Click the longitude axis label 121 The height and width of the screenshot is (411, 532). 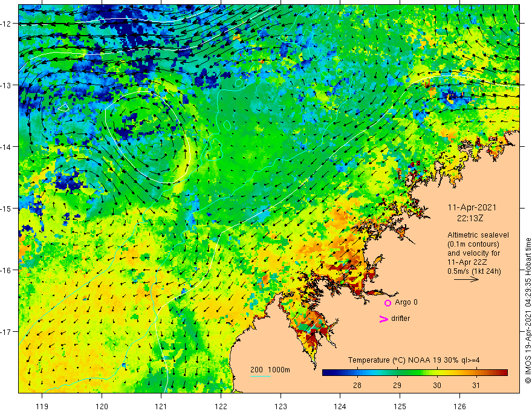161,406
